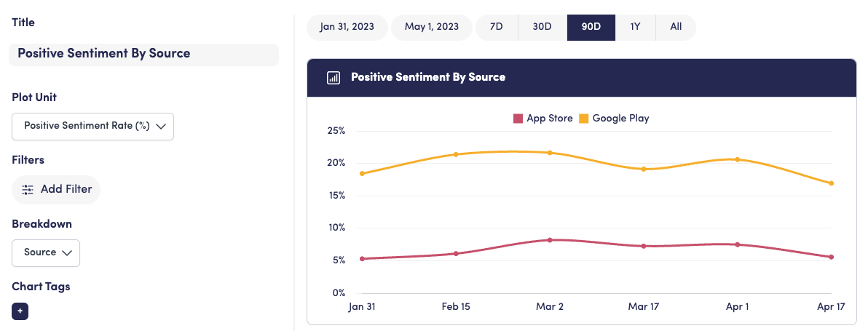
Task: Add a chart tag with plus icon
Action: point(20,311)
